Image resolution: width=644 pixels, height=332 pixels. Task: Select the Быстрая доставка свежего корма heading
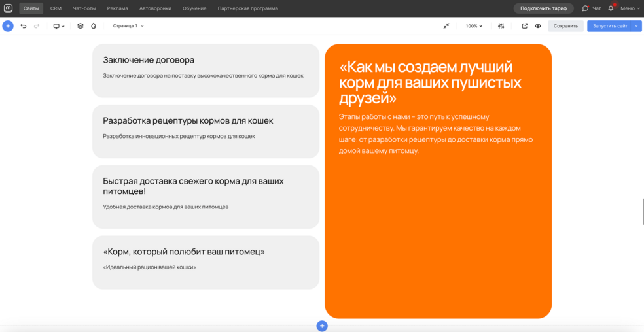[x=194, y=186]
